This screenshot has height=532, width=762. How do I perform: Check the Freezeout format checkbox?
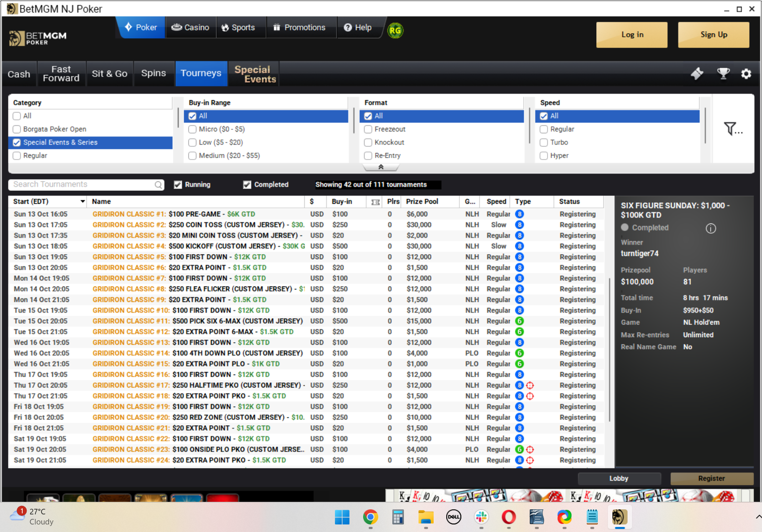(368, 129)
